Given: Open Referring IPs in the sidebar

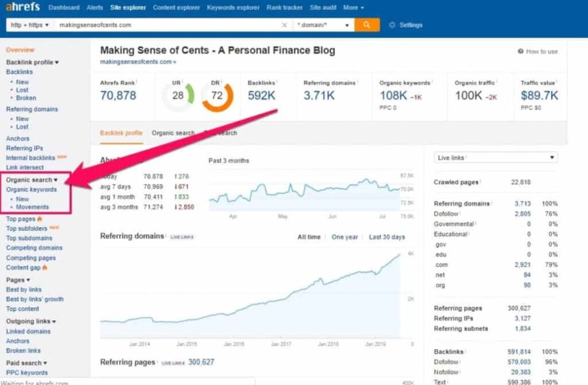Looking at the screenshot, I should (24, 148).
